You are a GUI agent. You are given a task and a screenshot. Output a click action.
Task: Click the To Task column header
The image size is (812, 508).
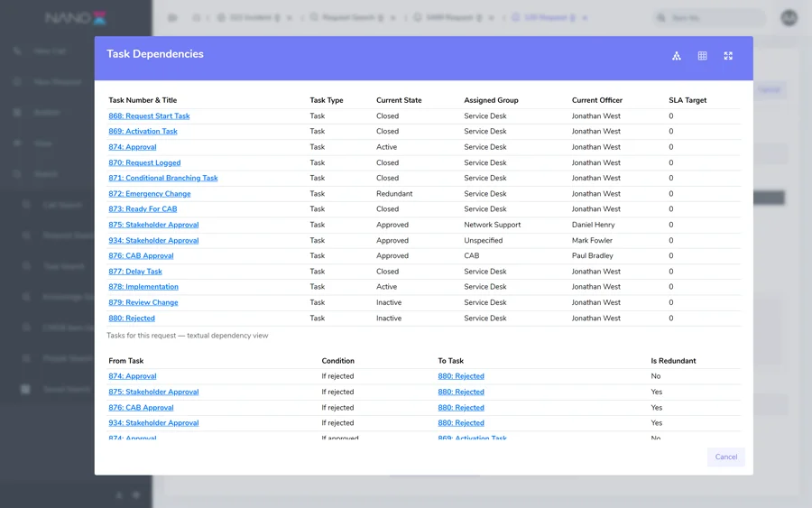coord(450,361)
